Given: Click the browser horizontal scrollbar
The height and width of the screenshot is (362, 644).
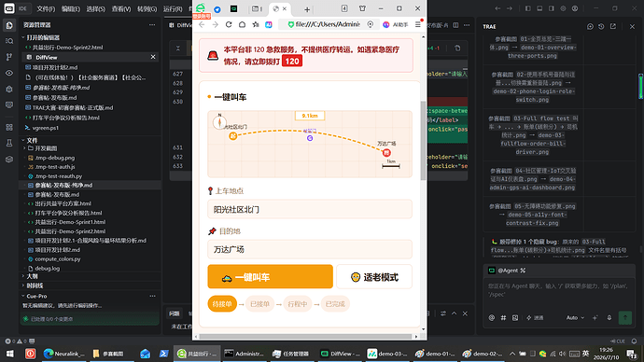Looking at the screenshot, I should pos(305,337).
